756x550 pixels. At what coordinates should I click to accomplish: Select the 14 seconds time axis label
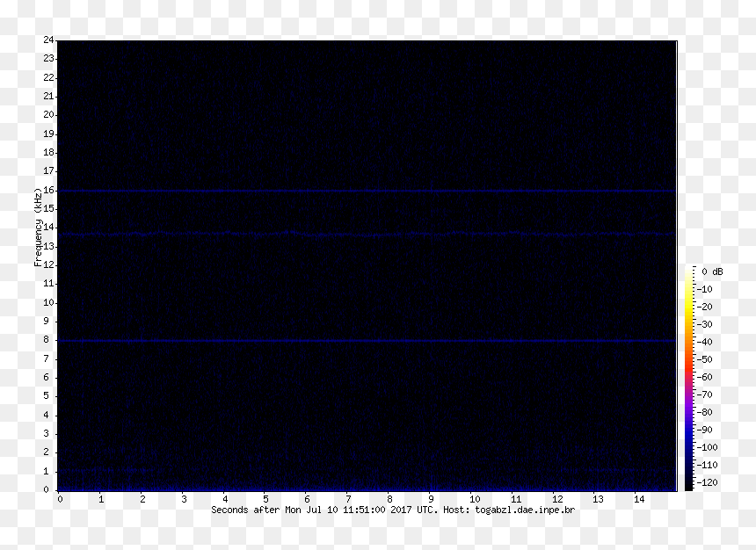coord(639,499)
